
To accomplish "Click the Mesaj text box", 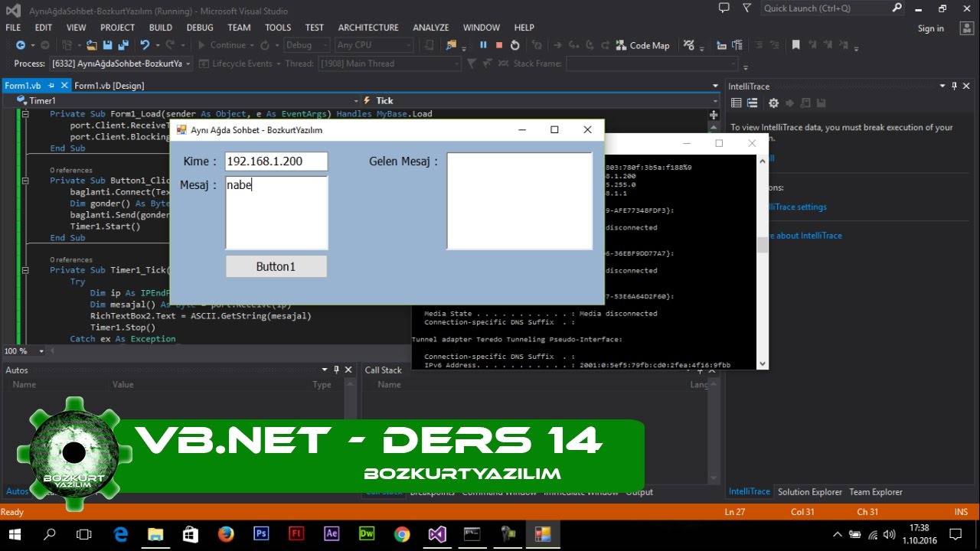I will coord(276,213).
